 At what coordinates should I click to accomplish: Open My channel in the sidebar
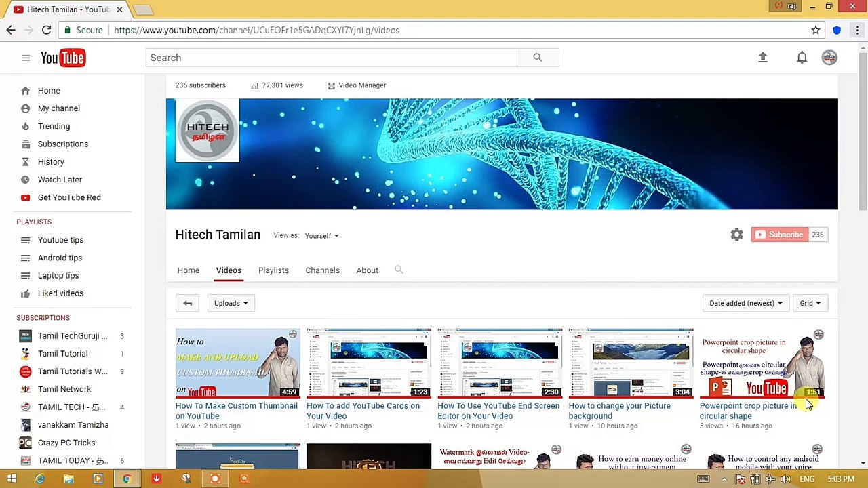click(59, 108)
